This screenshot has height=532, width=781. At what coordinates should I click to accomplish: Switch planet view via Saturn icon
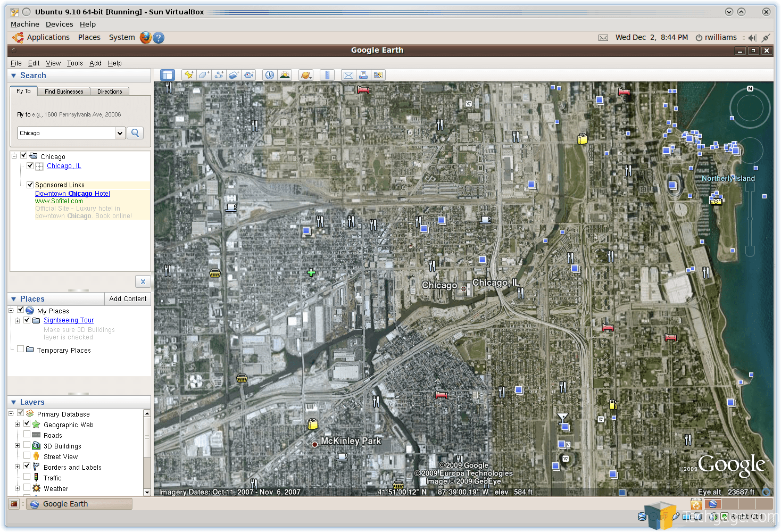point(306,75)
